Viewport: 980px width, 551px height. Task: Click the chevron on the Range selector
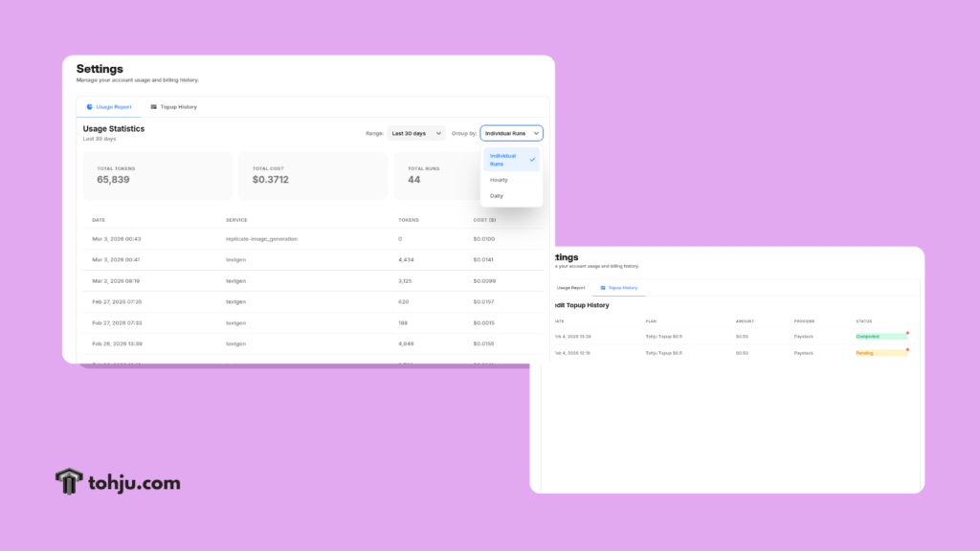(x=438, y=134)
